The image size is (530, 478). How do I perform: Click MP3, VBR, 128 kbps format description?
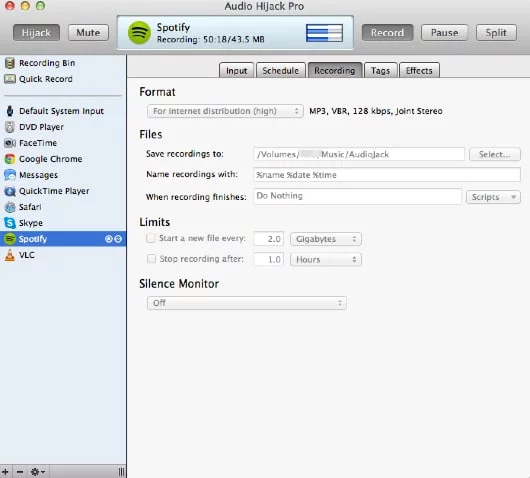coord(376,111)
